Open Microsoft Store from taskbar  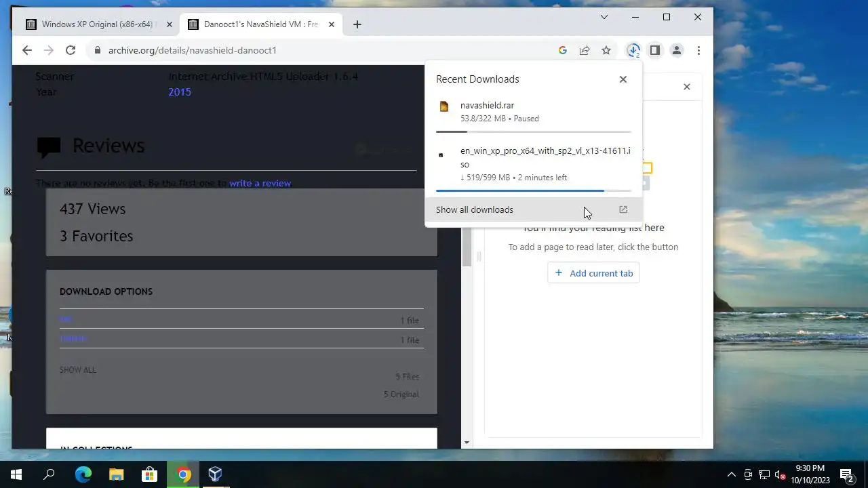[x=149, y=474]
